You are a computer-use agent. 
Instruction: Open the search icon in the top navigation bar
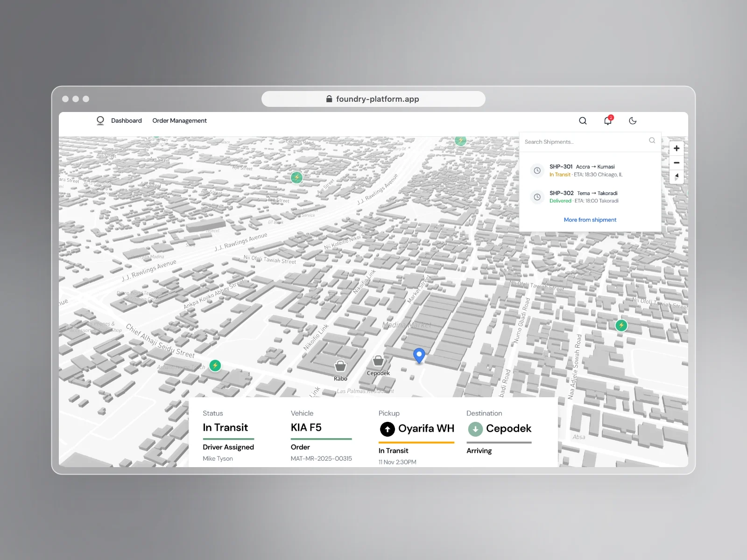(583, 121)
